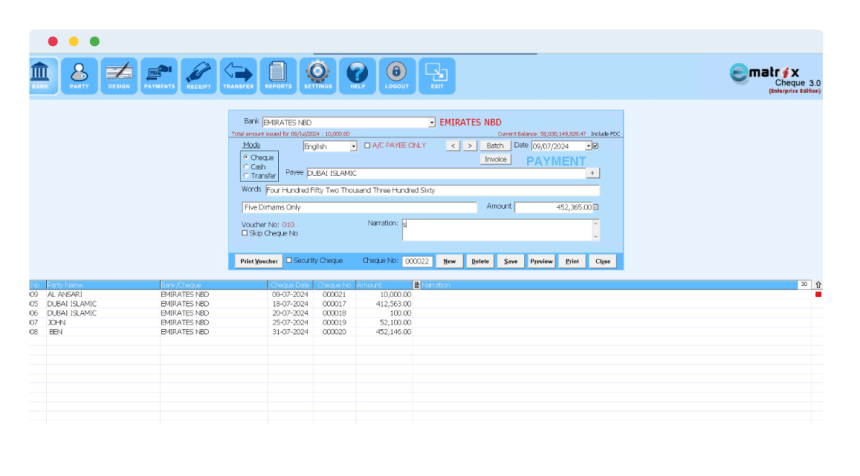
Task: Click the Delete button
Action: coord(480,262)
